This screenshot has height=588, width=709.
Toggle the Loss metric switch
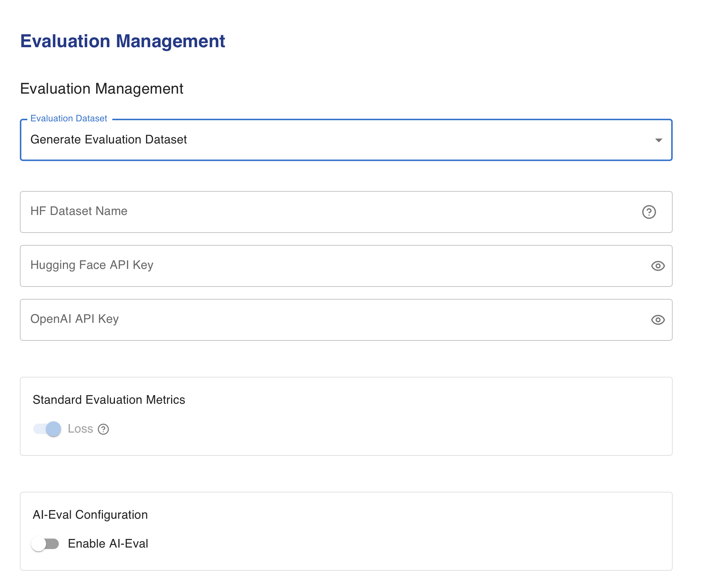coord(47,429)
